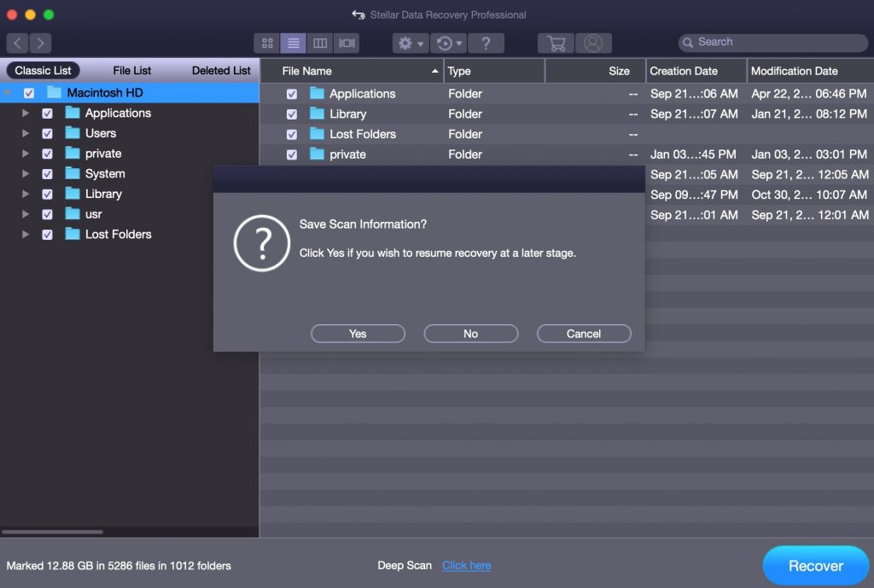Uncheck the Lost Folders checkbox in the file list
Screen dimensions: 874x588
[x=292, y=134]
